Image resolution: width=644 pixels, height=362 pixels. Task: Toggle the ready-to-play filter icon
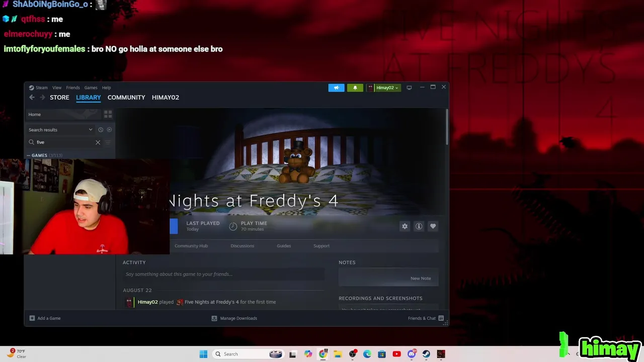coord(109,130)
